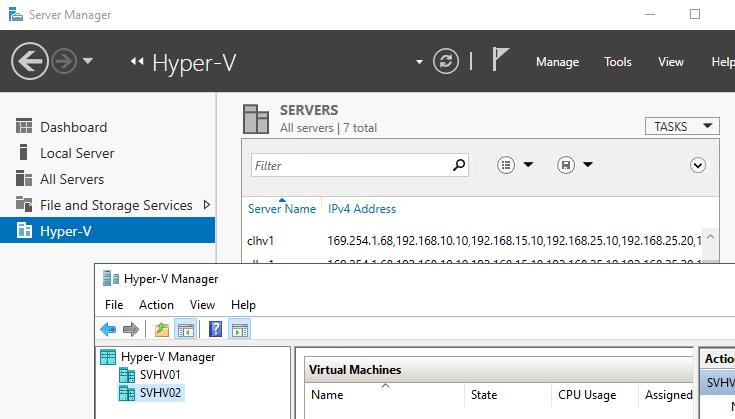Sort virtual machines by Assigned column
Image resolution: width=735 pixels, height=419 pixels.
tap(666, 395)
